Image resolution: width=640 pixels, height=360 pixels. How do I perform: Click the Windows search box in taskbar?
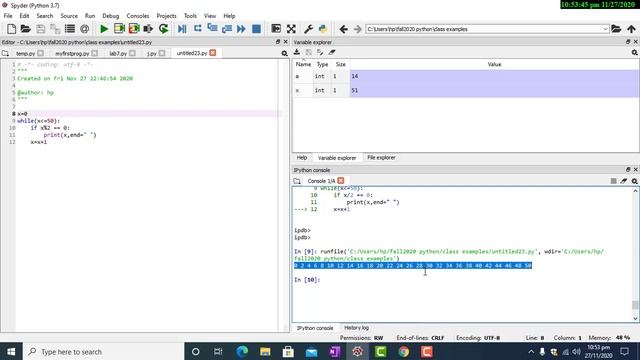point(104,352)
